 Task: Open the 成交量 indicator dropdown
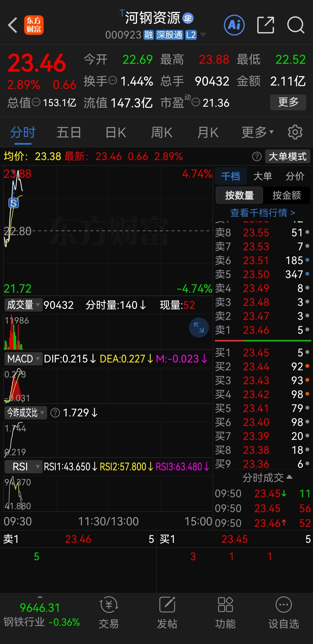pos(23,305)
